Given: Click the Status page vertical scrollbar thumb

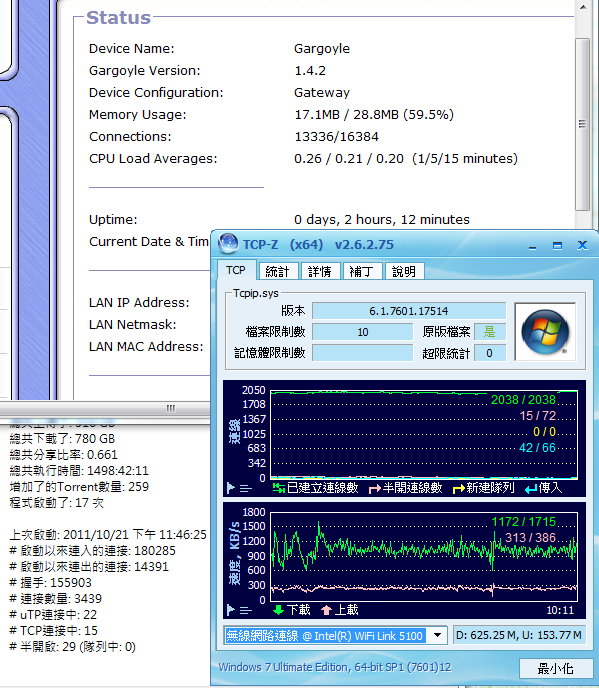Looking at the screenshot, I should (582, 124).
